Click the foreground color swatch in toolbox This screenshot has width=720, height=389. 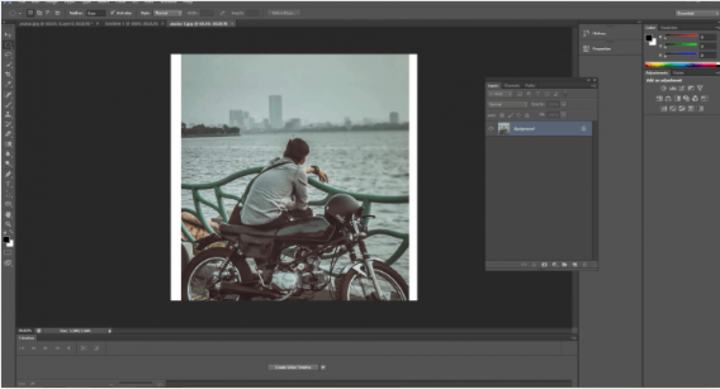click(6, 239)
